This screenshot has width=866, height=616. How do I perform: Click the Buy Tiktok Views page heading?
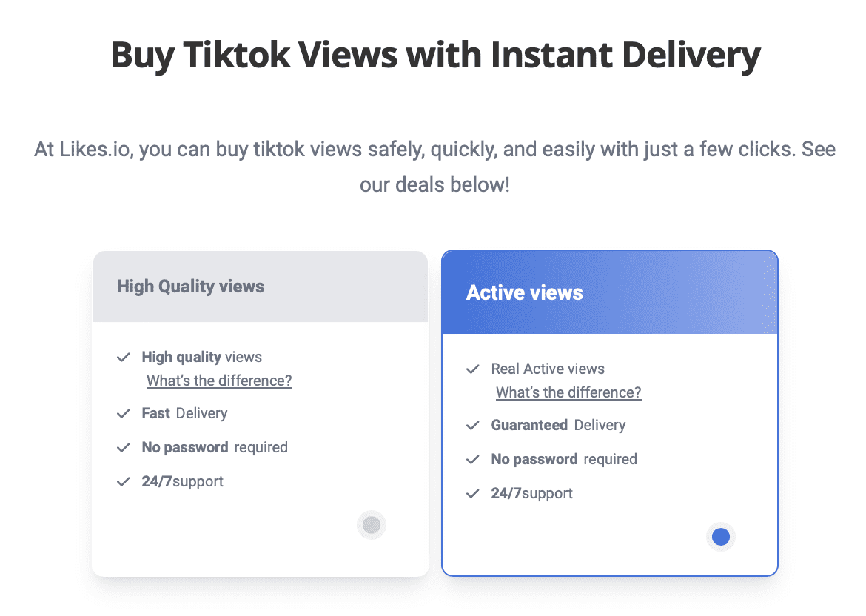pyautogui.click(x=435, y=55)
